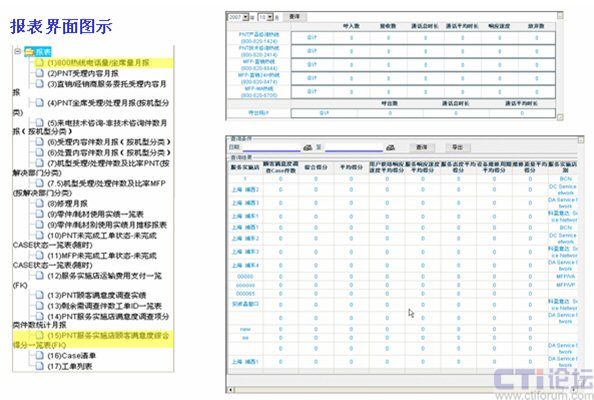Click scroll-up arrow of top report panel
Viewport: 594px width, 400px height.
pyautogui.click(x=560, y=15)
